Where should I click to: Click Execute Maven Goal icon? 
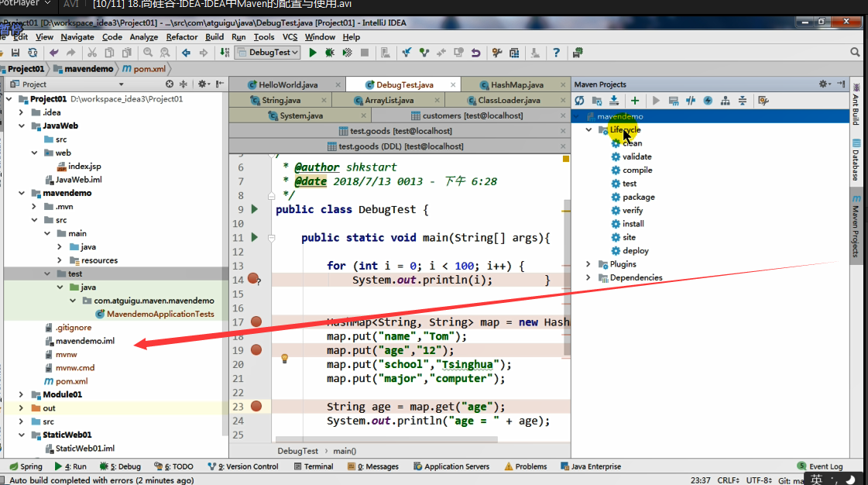tap(674, 101)
